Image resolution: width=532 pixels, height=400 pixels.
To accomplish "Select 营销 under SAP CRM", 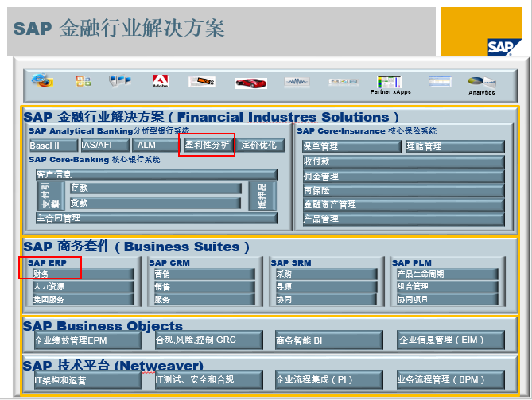I will 204,274.
